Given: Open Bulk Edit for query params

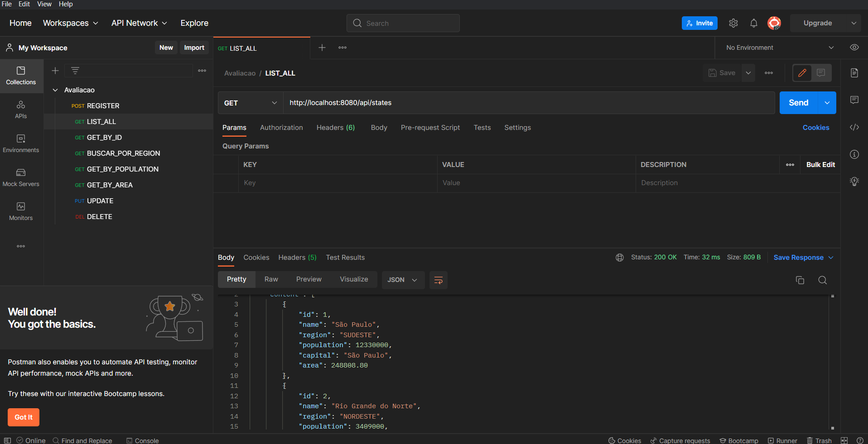Looking at the screenshot, I should pyautogui.click(x=820, y=164).
